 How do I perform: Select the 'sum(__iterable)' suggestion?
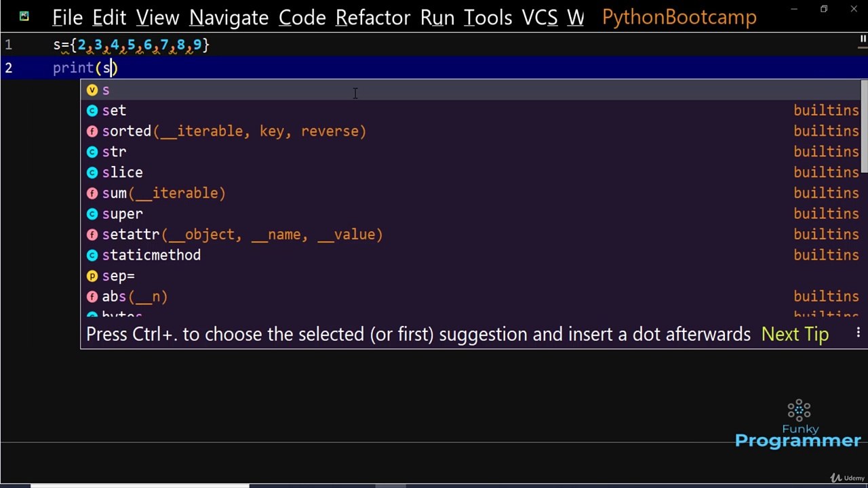tap(471, 193)
